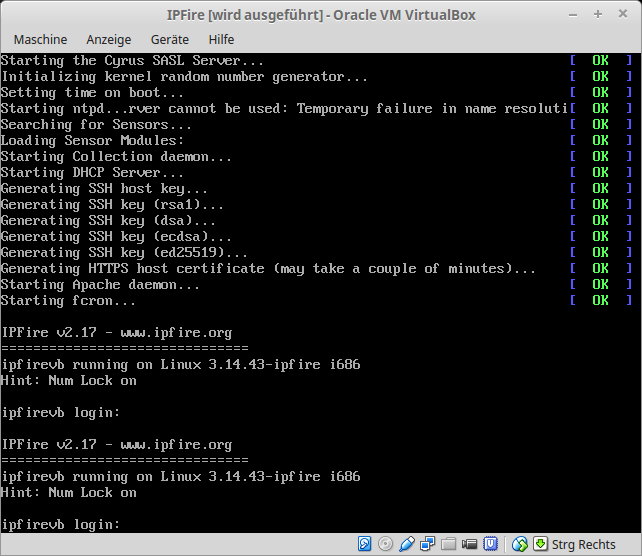Image resolution: width=642 pixels, height=556 pixels.
Task: Click the 'Starting Apache daemon...' line
Action: click(100, 285)
